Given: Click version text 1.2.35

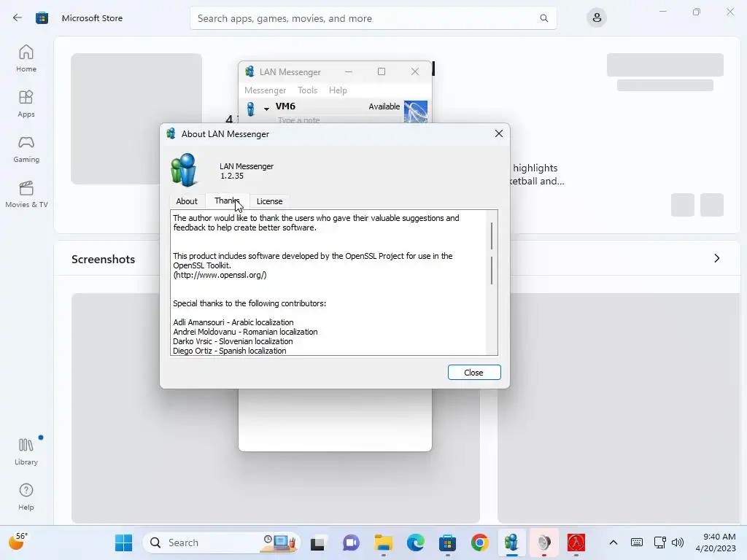Looking at the screenshot, I should pyautogui.click(x=232, y=176).
